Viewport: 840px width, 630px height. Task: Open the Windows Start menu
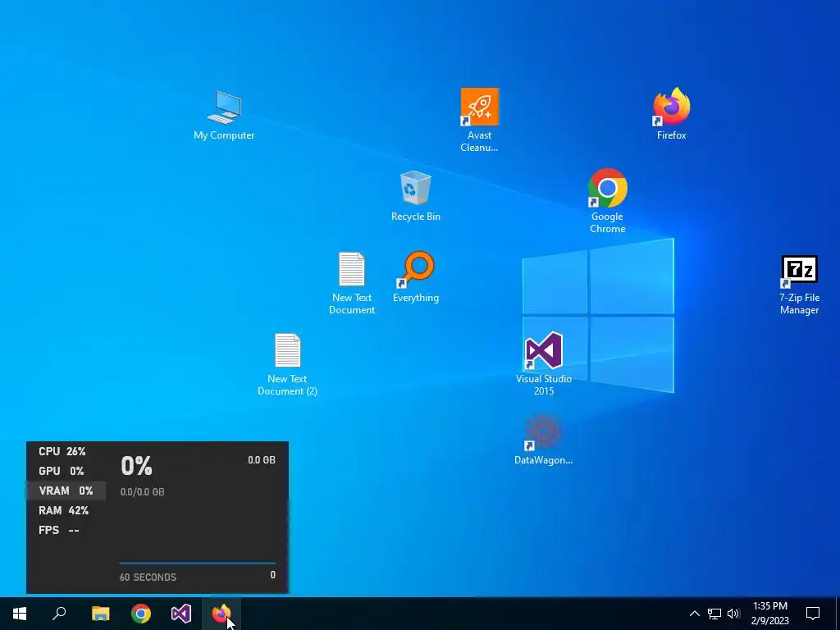coord(20,614)
